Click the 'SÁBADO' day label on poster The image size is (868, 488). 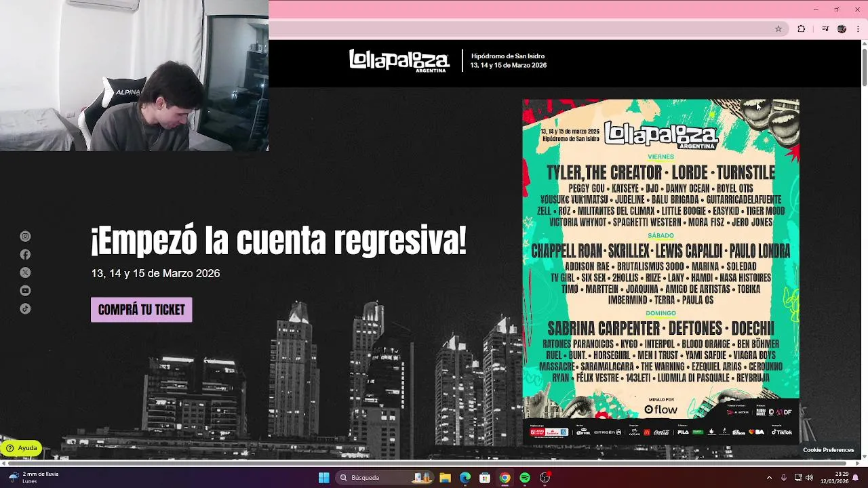click(660, 235)
